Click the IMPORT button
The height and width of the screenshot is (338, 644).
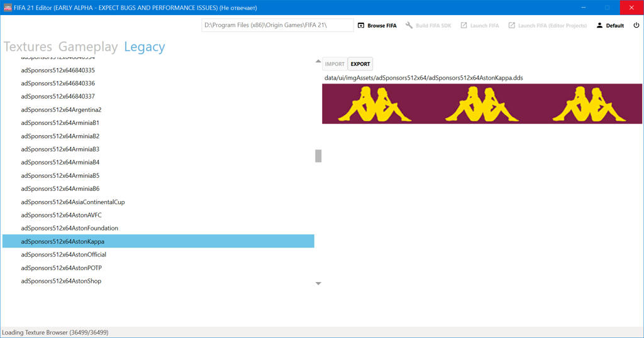[x=335, y=64]
